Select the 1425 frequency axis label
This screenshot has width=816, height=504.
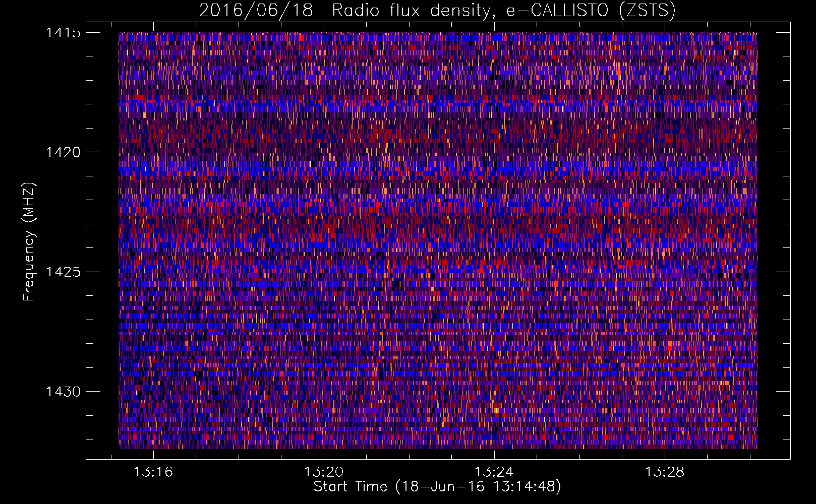(63, 272)
